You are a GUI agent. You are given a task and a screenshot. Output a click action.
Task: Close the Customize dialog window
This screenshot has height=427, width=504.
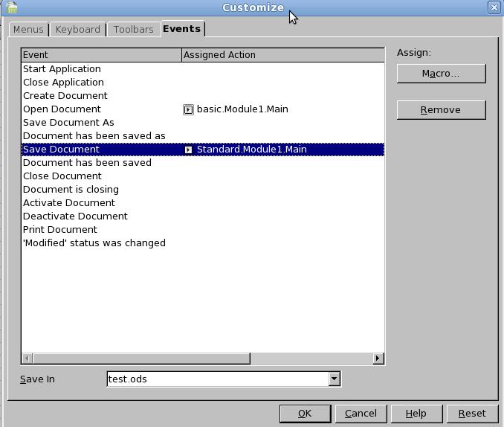[494, 7]
